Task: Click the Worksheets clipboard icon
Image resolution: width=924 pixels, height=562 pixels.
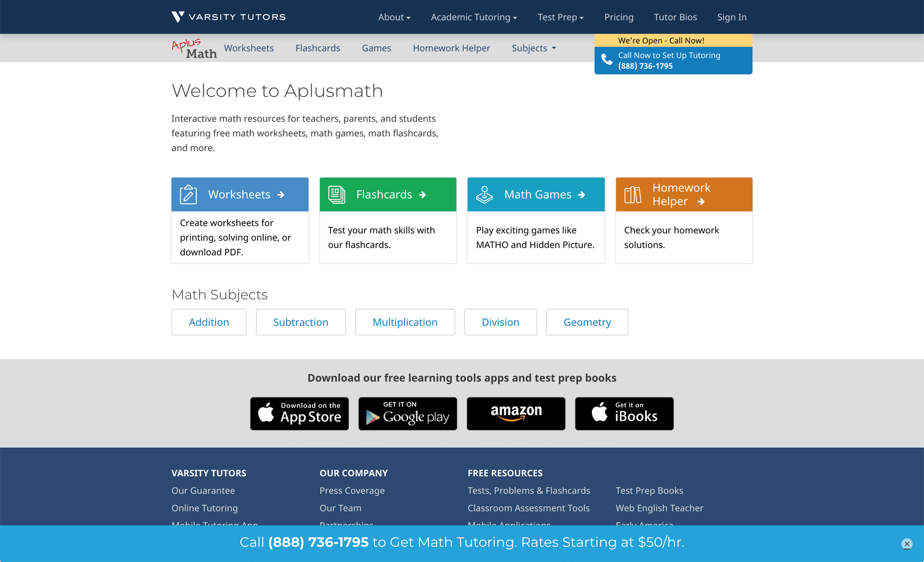Action: (x=188, y=194)
